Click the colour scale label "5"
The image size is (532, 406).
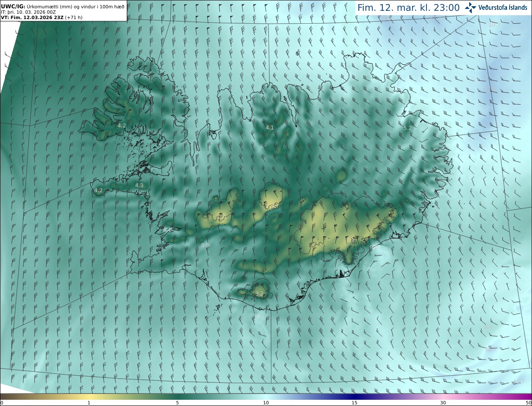(x=177, y=403)
